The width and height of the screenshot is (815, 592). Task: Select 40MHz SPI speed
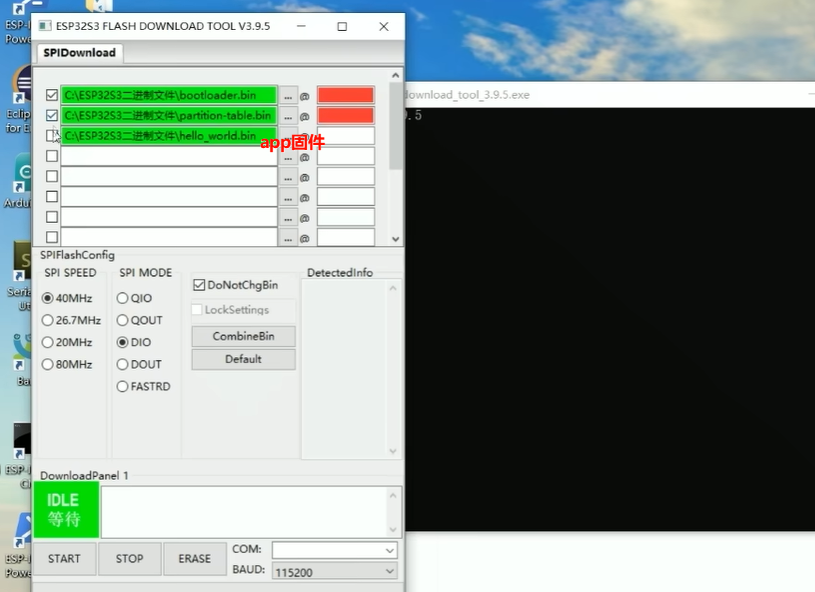(x=47, y=298)
